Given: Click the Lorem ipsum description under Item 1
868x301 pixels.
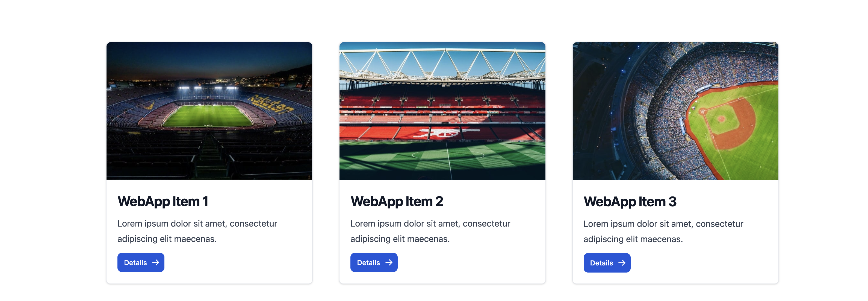Looking at the screenshot, I should pos(197,231).
